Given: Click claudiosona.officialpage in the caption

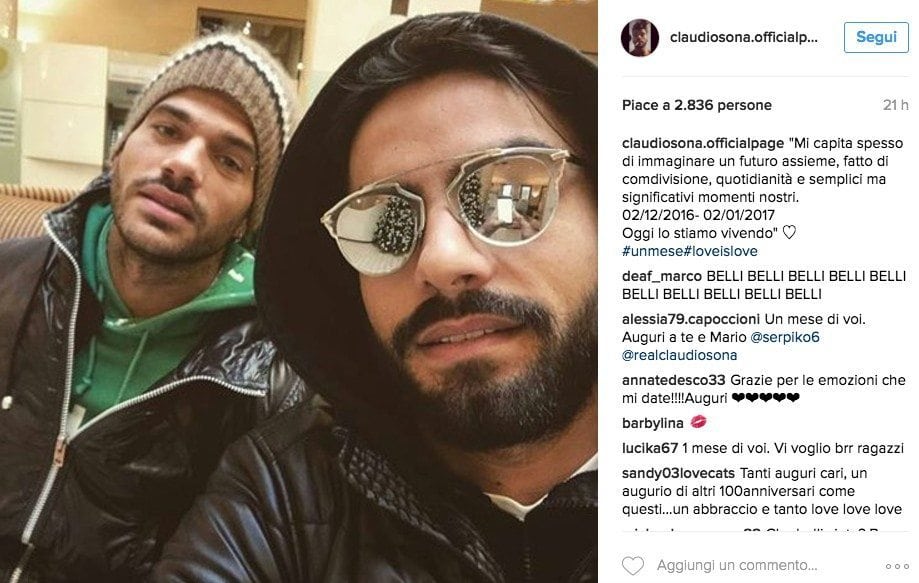Looking at the screenshot, I should coord(703,144).
